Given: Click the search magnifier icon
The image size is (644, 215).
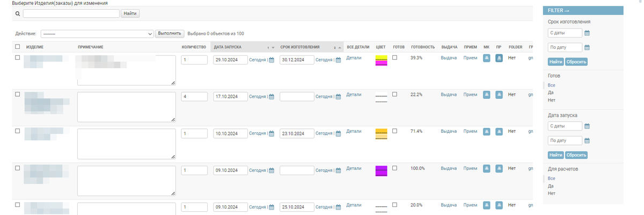Looking at the screenshot, I should tap(18, 13).
